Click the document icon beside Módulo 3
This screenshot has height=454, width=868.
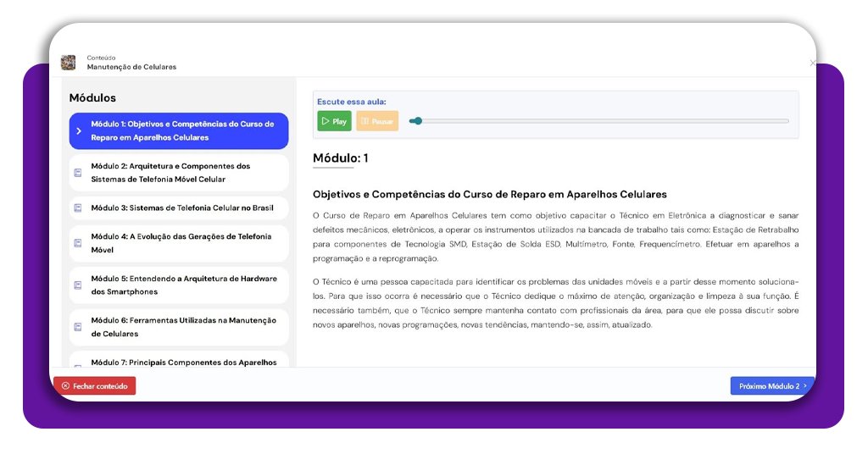78,208
